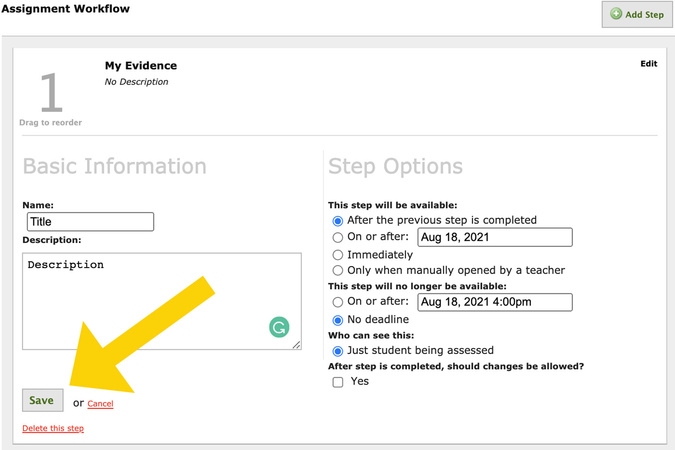
Task: Click the description box resize handle
Action: [297, 345]
